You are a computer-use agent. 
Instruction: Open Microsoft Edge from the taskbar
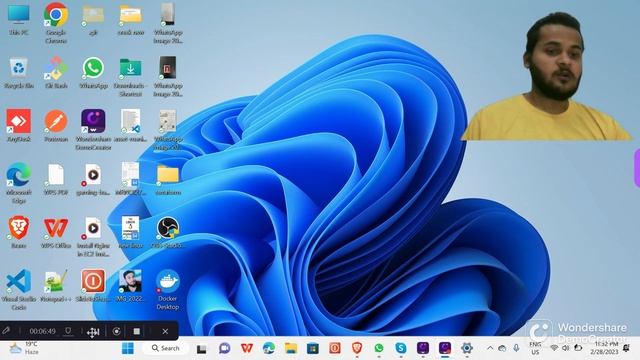click(269, 348)
